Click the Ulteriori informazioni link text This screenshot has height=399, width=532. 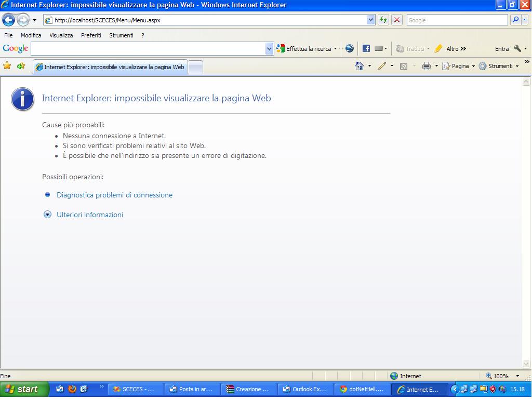point(89,215)
